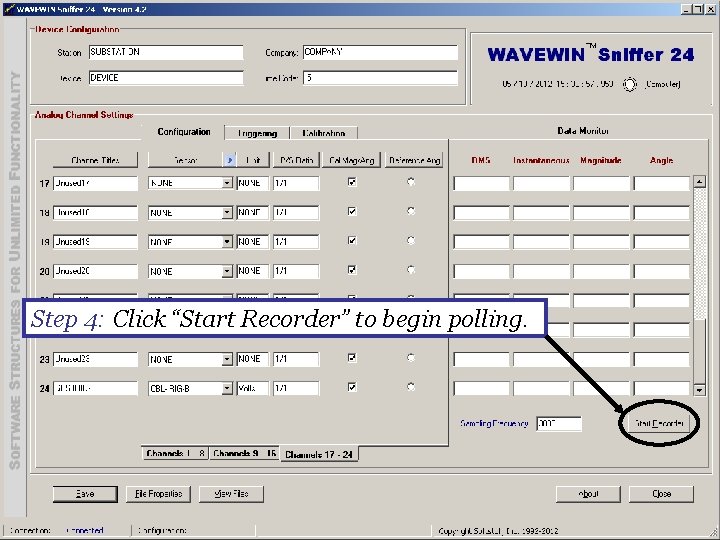Click the Channel Titles header button

click(x=96, y=160)
